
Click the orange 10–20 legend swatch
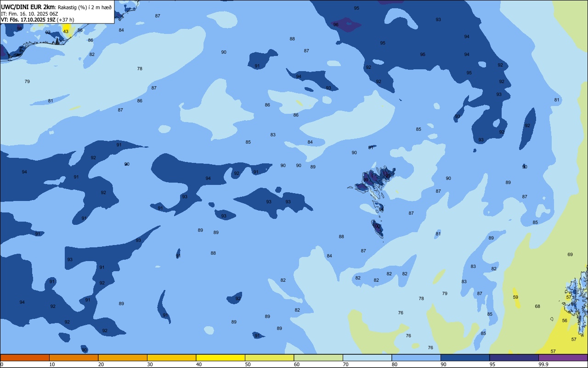[x=73, y=357]
